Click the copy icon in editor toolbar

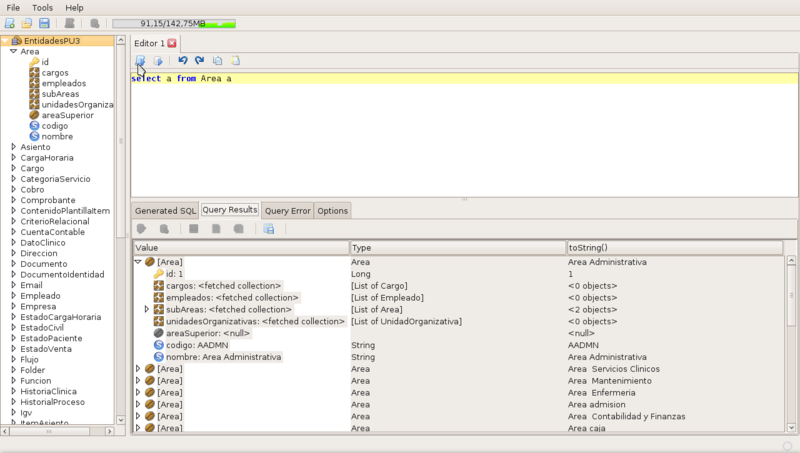pyautogui.click(x=217, y=60)
